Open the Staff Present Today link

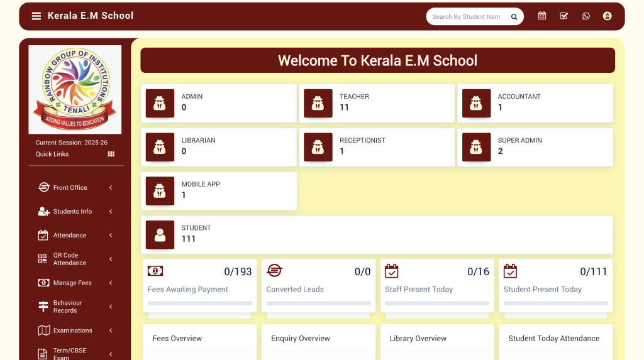click(x=419, y=290)
